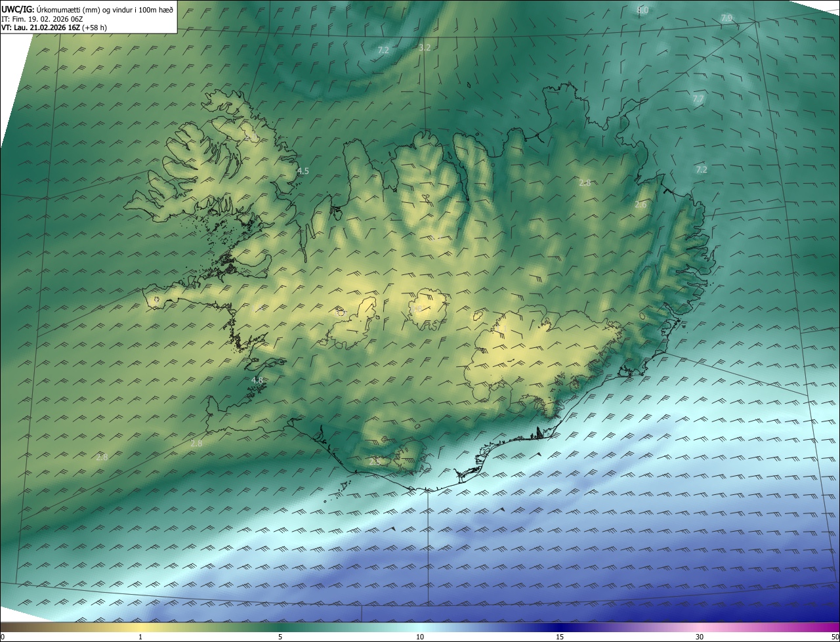Image resolution: width=840 pixels, height=642 pixels.
Task: Click the colorbar tick label '0'
Action: pyautogui.click(x=2, y=637)
